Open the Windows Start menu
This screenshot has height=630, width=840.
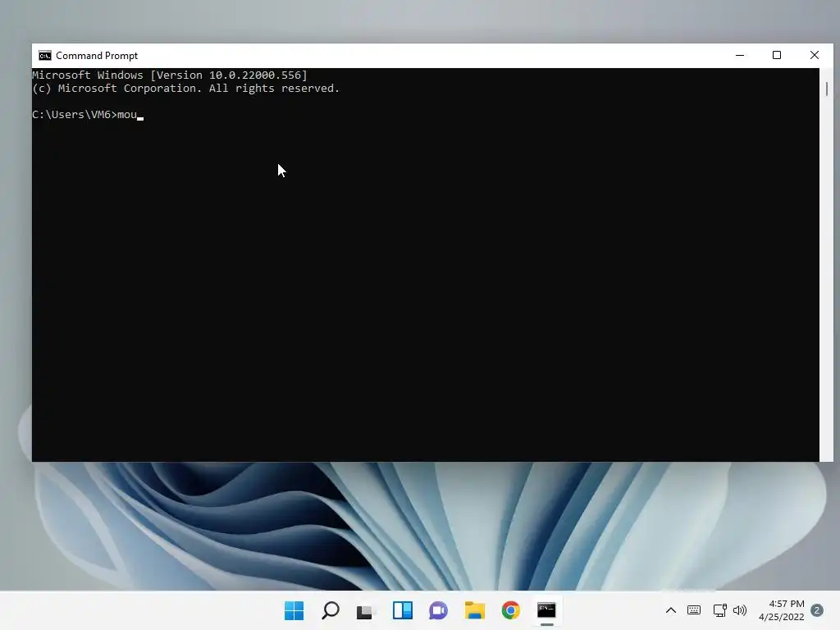point(294,610)
